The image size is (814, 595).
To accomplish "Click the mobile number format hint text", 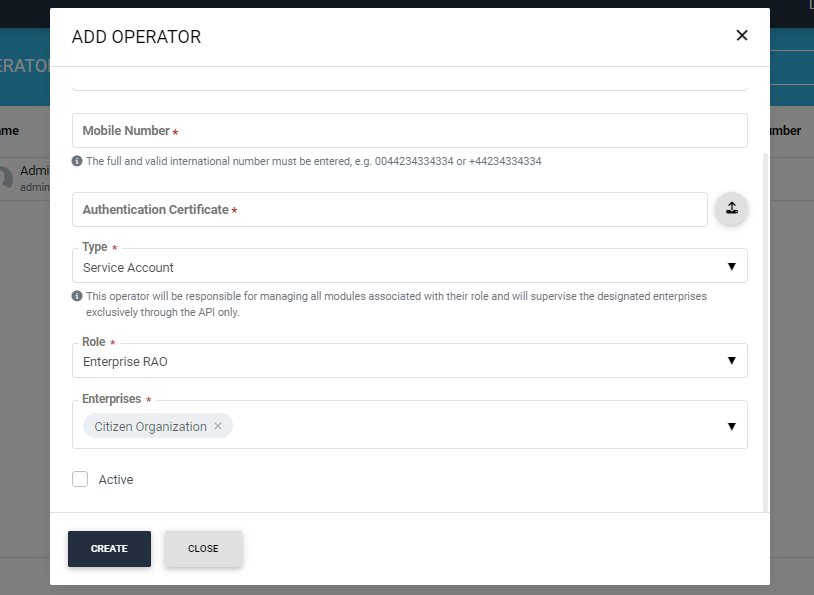I will coord(313,161).
